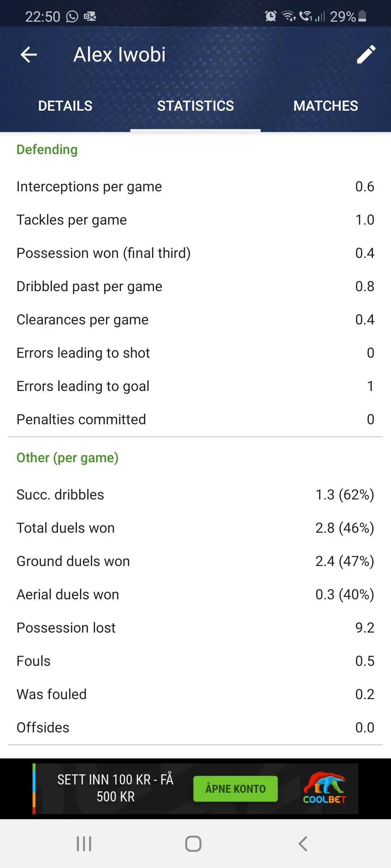Viewport: 391px width, 868px height.
Task: Tap the Wi-Fi status icon
Action: pyautogui.click(x=289, y=16)
